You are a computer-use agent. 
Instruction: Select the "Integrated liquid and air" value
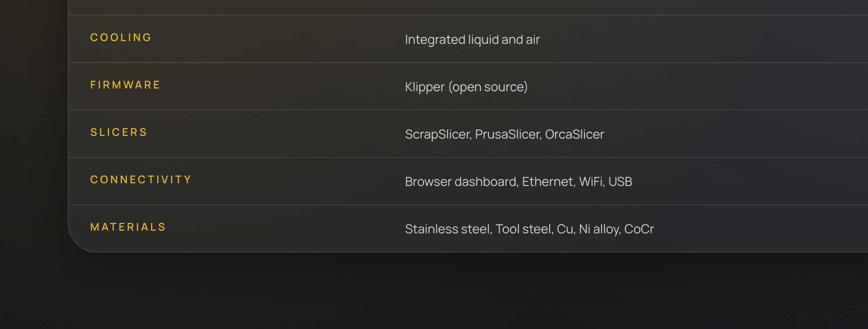pyautogui.click(x=472, y=40)
